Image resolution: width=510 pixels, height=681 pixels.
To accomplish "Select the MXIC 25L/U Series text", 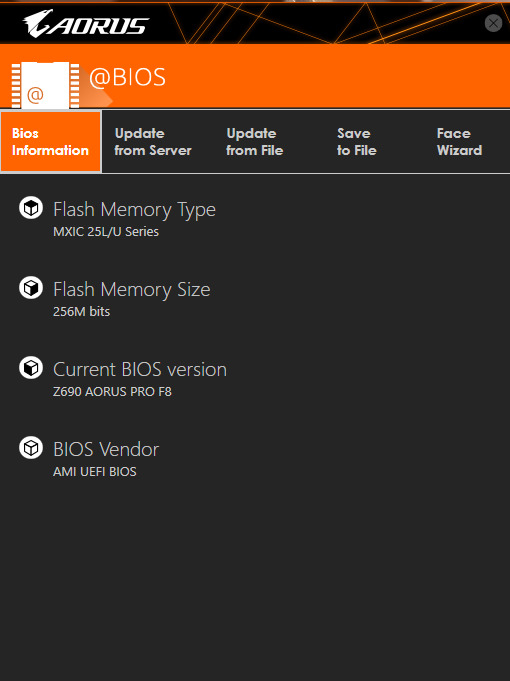I will pyautogui.click(x=106, y=231).
